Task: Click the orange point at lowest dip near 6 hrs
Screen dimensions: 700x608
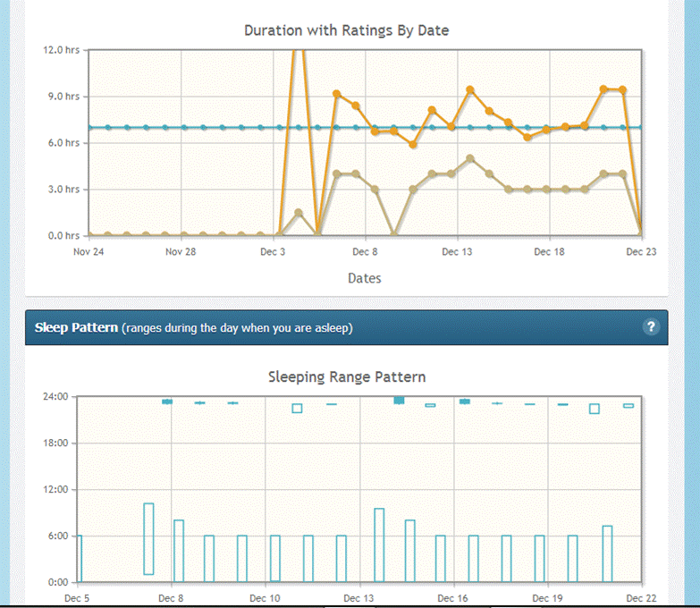Action: 413,145
